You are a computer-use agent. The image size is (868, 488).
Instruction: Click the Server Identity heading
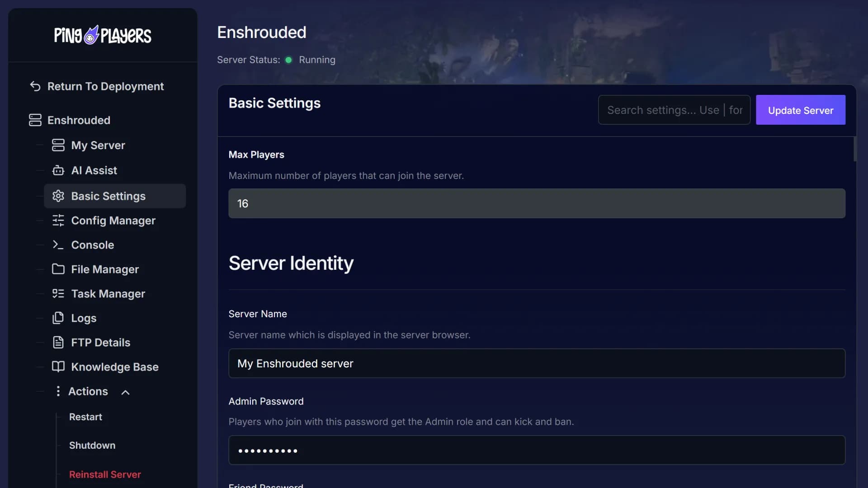291,263
